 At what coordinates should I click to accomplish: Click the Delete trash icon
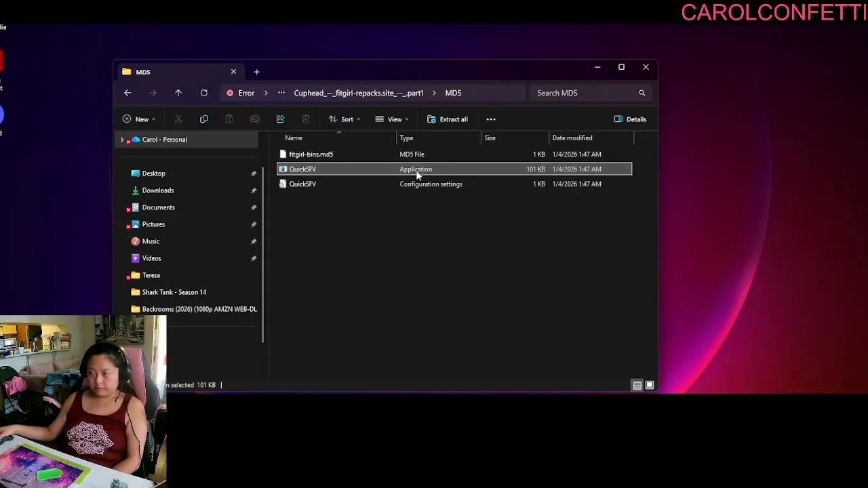click(306, 119)
